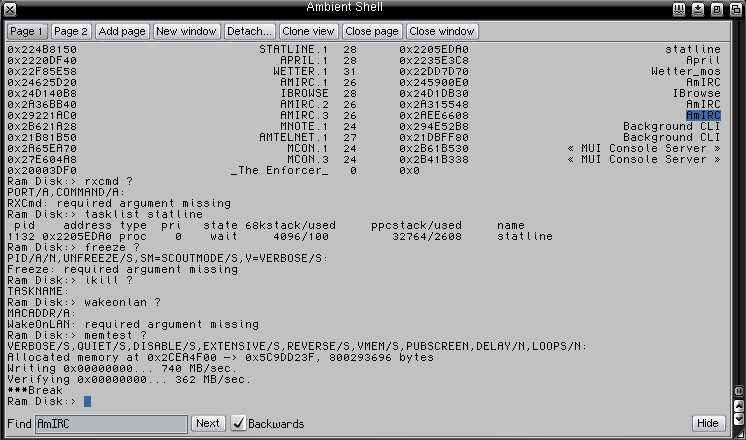This screenshot has height=440, width=746.
Task: Click the New window button
Action: (x=186, y=31)
